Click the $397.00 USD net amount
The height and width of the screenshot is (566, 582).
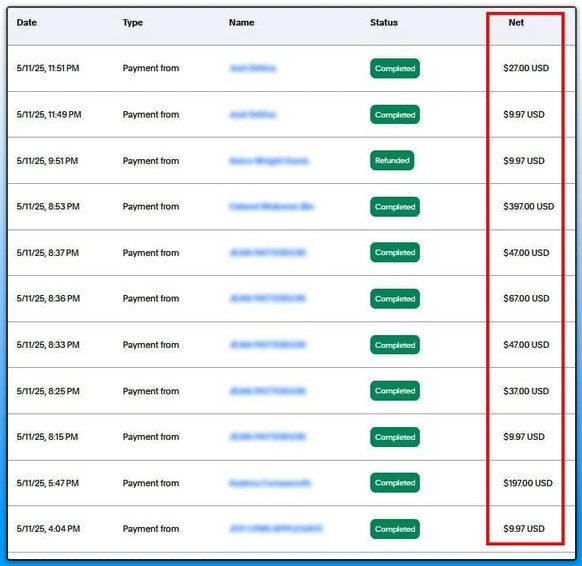click(529, 206)
